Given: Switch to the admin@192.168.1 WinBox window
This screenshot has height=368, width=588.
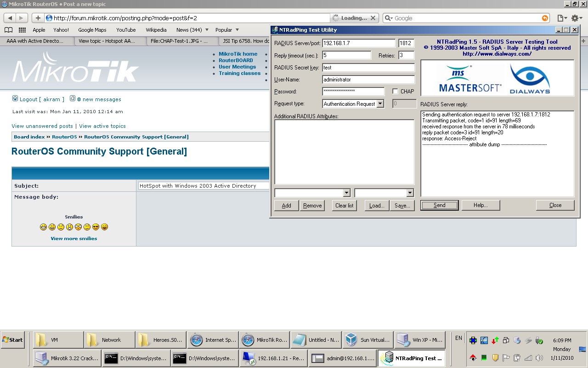Looking at the screenshot, I should coord(342,358).
